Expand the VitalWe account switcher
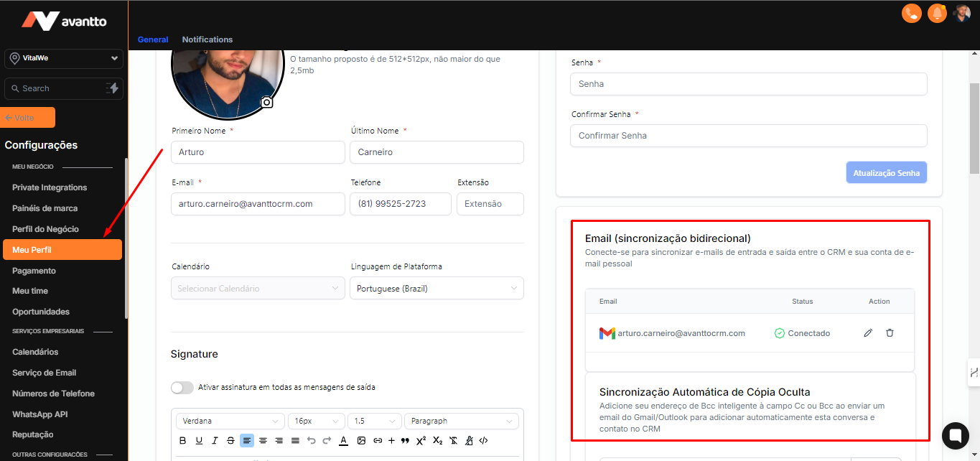The image size is (980, 461). click(x=63, y=58)
